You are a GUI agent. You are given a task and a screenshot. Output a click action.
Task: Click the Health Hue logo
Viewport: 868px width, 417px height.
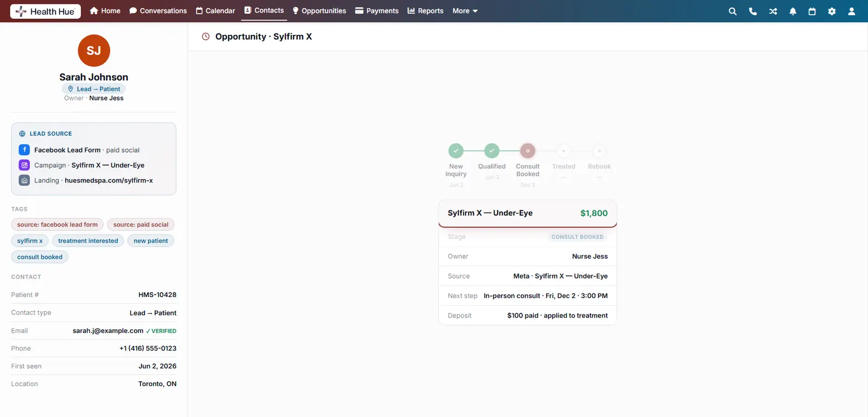tap(46, 11)
